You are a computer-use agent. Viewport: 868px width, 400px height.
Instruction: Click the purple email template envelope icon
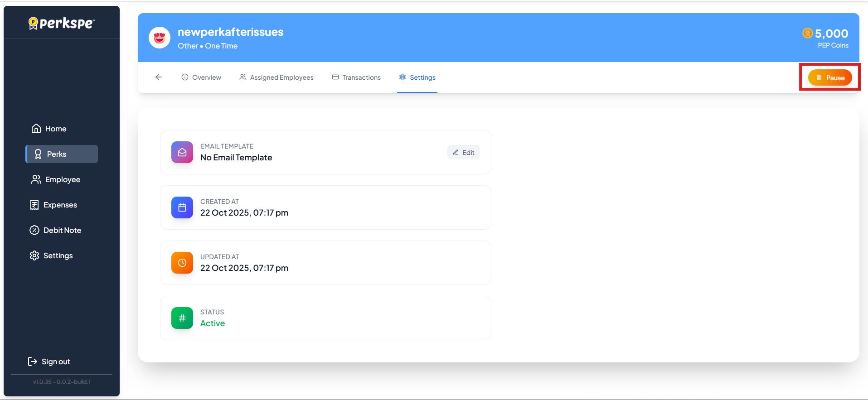click(x=182, y=152)
